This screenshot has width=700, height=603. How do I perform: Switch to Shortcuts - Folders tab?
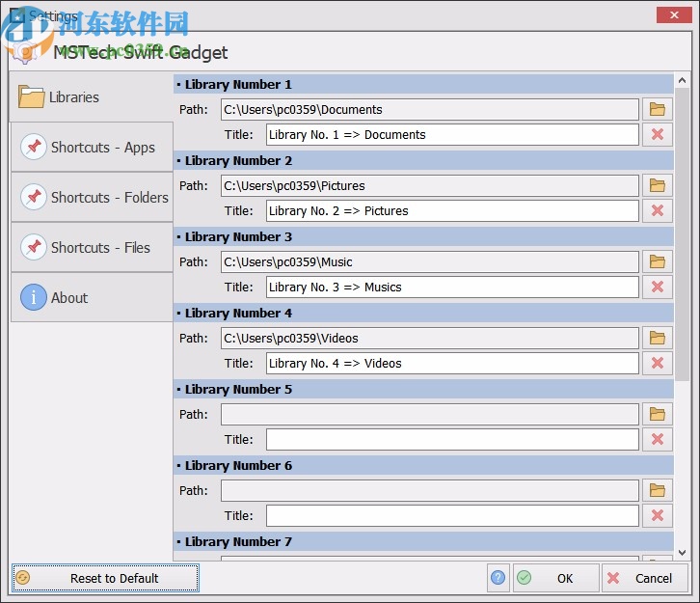point(92,197)
